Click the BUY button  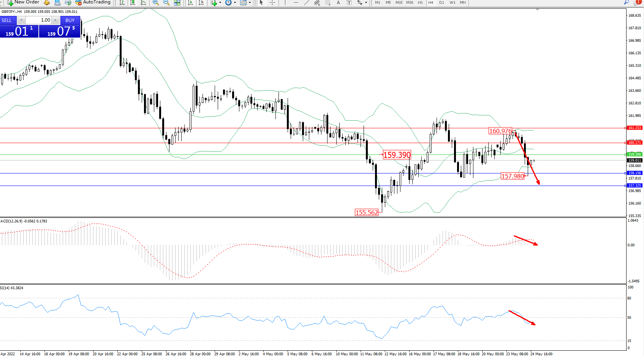(70, 20)
